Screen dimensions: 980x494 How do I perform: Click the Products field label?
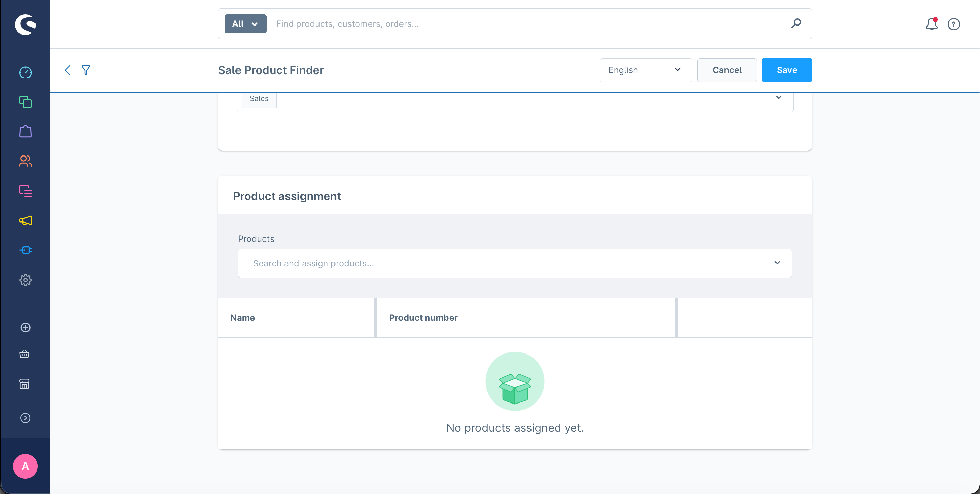click(256, 239)
